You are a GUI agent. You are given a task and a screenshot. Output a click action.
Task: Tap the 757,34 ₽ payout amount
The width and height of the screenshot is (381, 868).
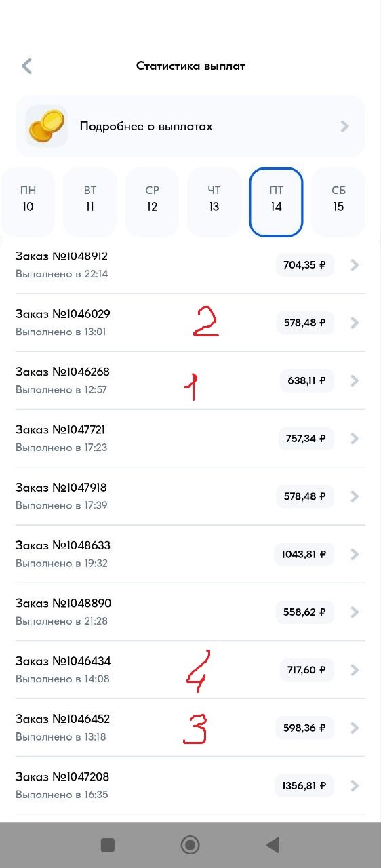click(306, 439)
